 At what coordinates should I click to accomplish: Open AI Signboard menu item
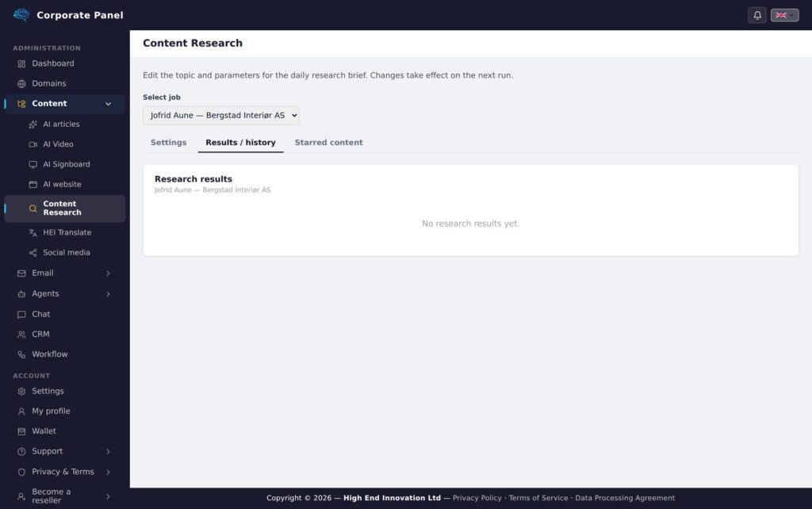click(x=67, y=165)
